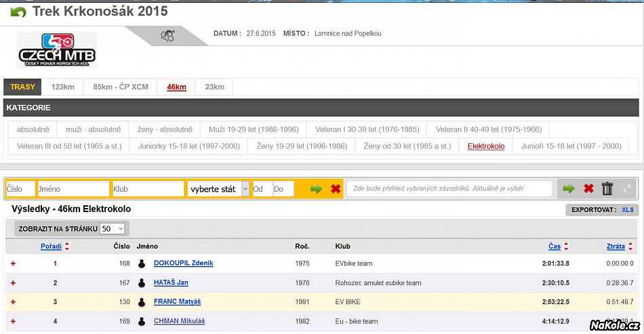This screenshot has width=644, height=334.
Task: Select the 23km route tab
Action: 214,87
